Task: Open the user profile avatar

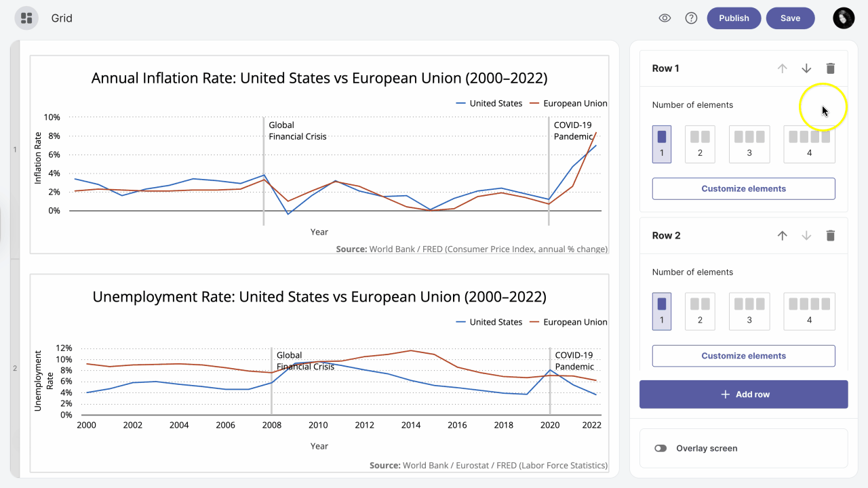Action: [844, 18]
